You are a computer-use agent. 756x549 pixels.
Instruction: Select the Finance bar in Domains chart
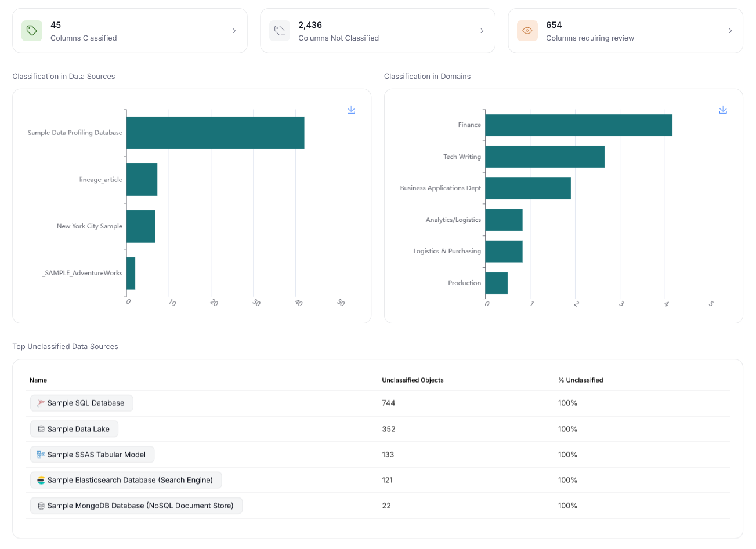click(578, 125)
